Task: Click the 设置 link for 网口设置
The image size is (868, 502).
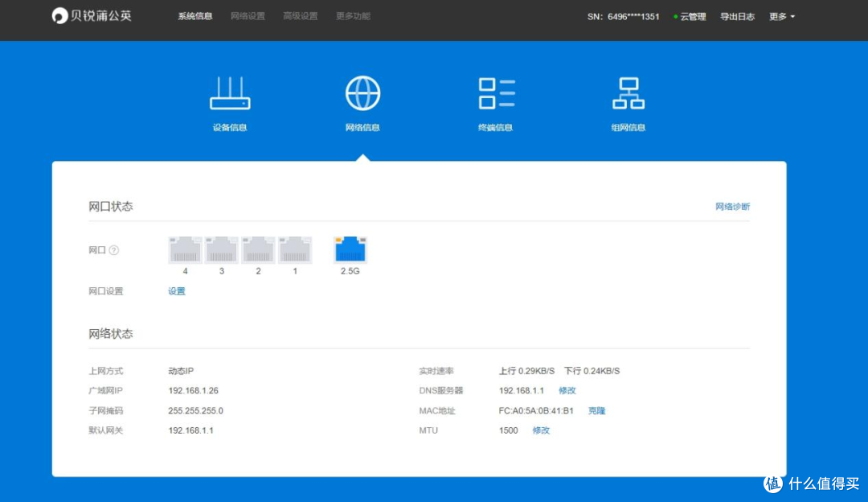Action: coord(177,291)
